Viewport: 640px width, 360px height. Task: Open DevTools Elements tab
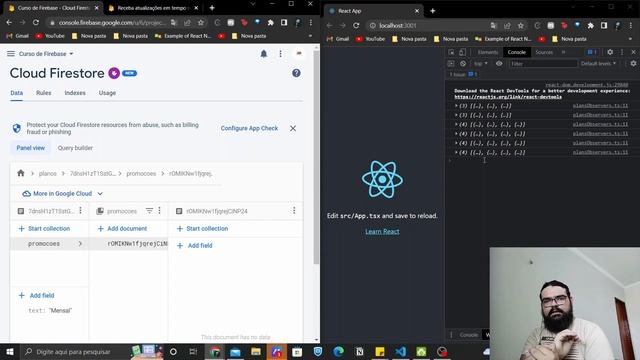click(488, 52)
